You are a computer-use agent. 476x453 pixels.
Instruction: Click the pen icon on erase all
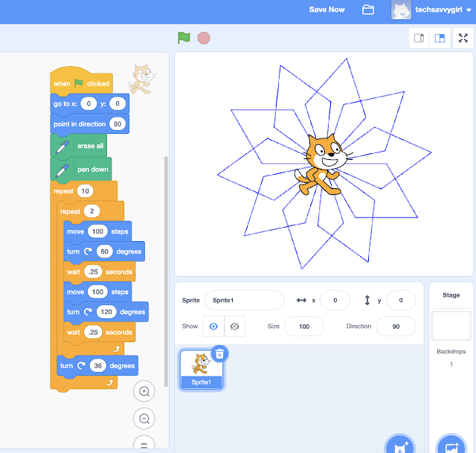pos(62,147)
